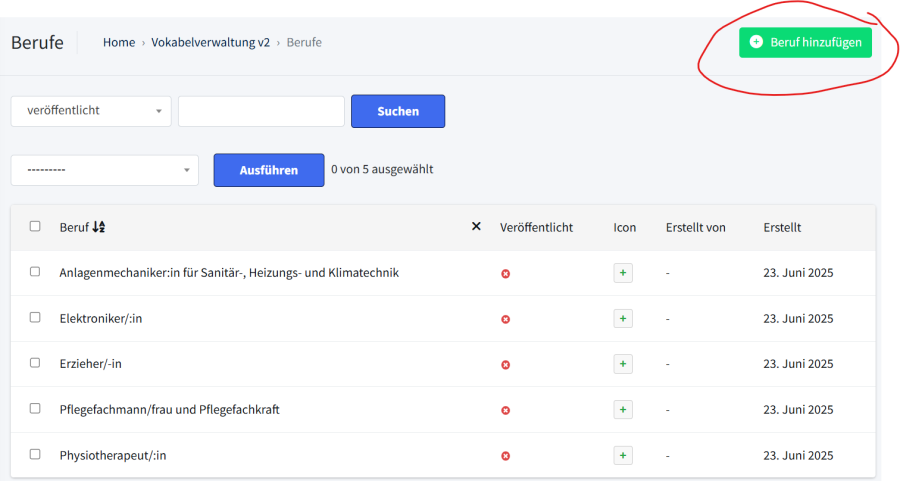Check the Erzieher/-in row checkbox
This screenshot has height=481, width=900.
coord(35,363)
